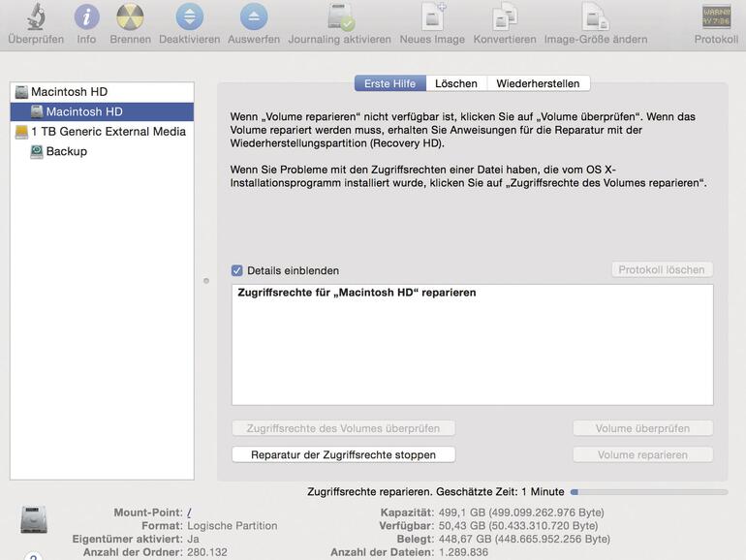Uncheck the Details einblenden checkbox
The height and width of the screenshot is (560, 746).
tap(237, 270)
